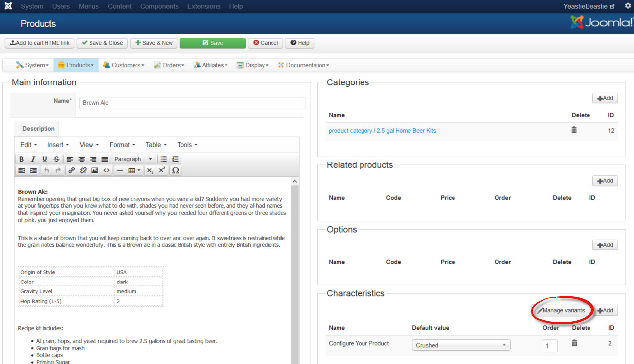
Task: Click the Manage variants button
Action: (x=561, y=310)
